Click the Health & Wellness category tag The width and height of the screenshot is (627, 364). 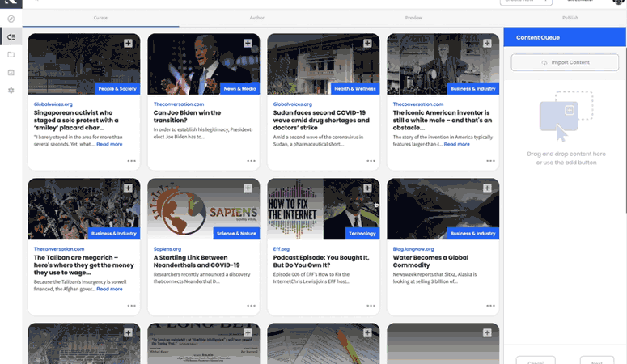pyautogui.click(x=355, y=89)
